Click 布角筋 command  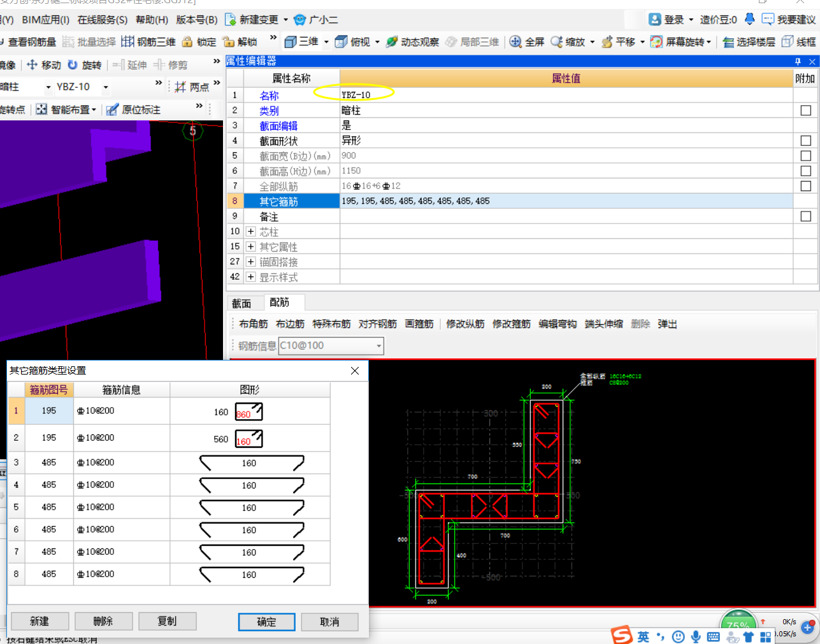pyautogui.click(x=254, y=324)
